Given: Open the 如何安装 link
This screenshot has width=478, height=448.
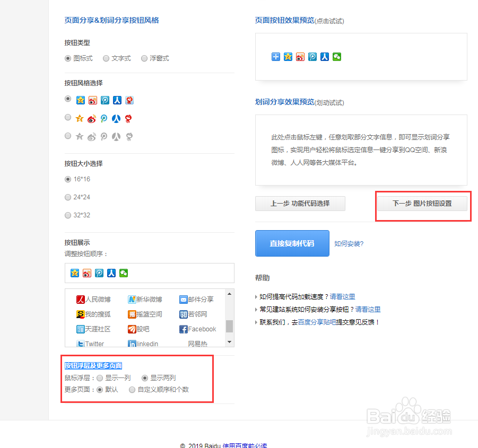Looking at the screenshot, I should [349, 243].
